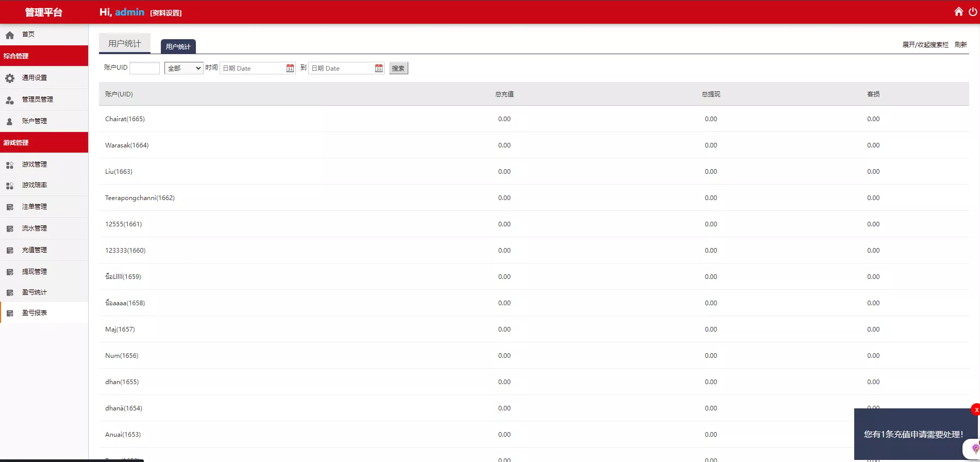Image resolution: width=980 pixels, height=462 pixels.
Task: Open 充值管理 menu item
Action: click(x=35, y=250)
